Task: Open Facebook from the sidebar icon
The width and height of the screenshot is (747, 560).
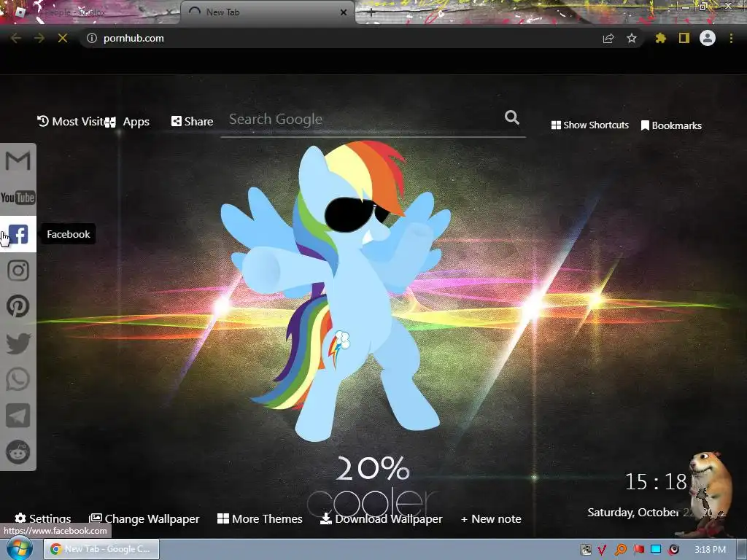Action: tap(18, 234)
